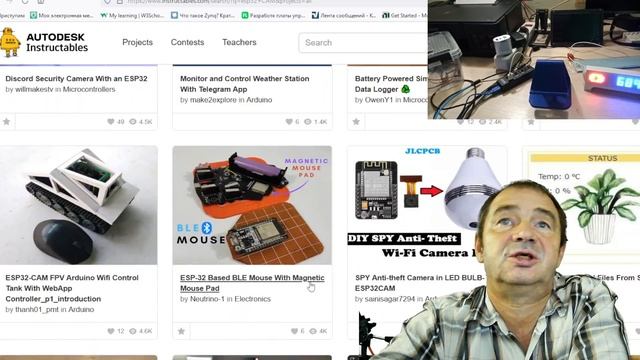Click the white tank robot thumbnail
The height and width of the screenshot is (360, 640).
(78, 205)
